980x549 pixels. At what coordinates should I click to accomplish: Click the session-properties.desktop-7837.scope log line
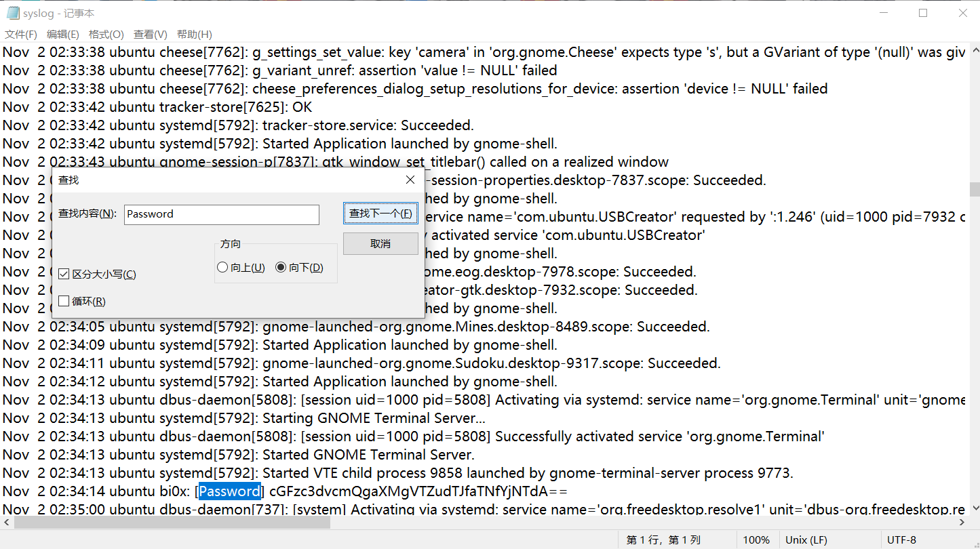tap(595, 180)
